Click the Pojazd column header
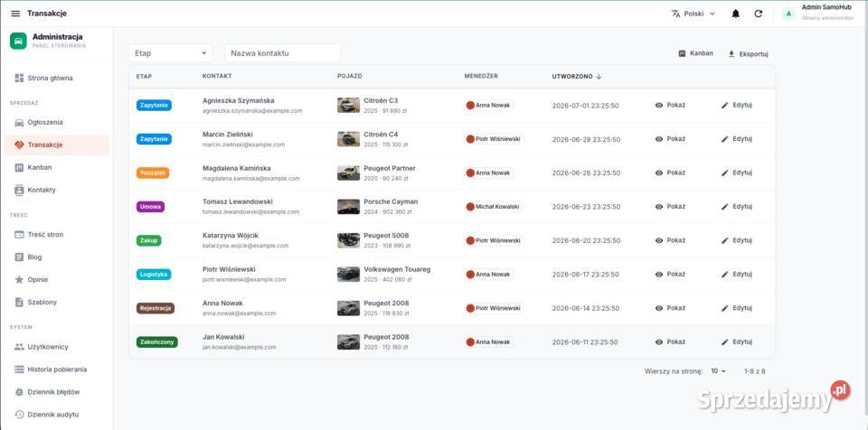The height and width of the screenshot is (430, 868). point(349,77)
